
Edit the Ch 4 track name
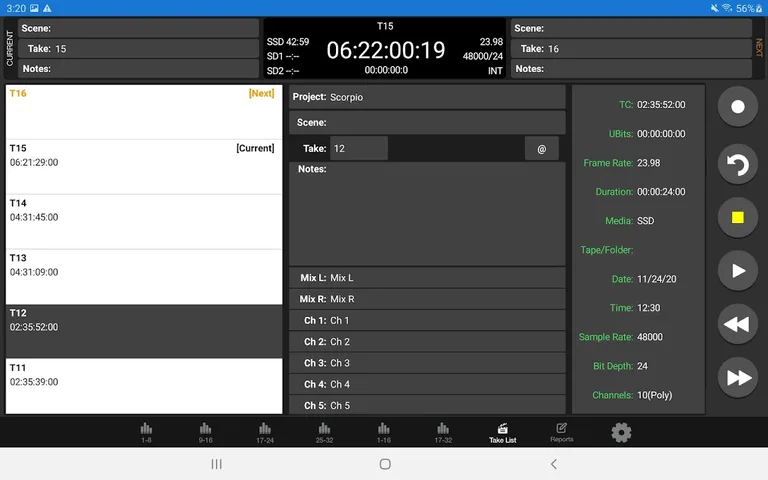coord(427,384)
